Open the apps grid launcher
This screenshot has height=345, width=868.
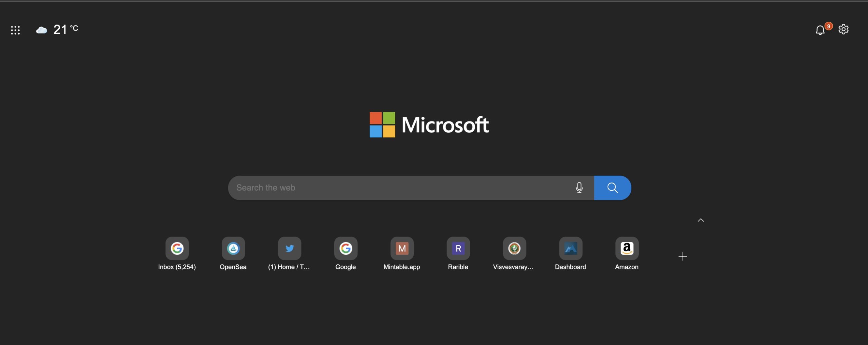click(15, 30)
